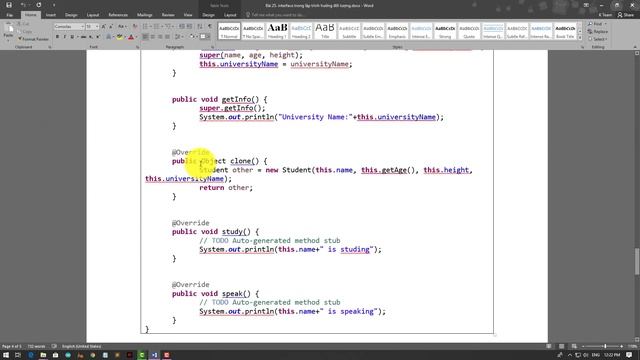
Task: Align text right
Action: pos(160,37)
